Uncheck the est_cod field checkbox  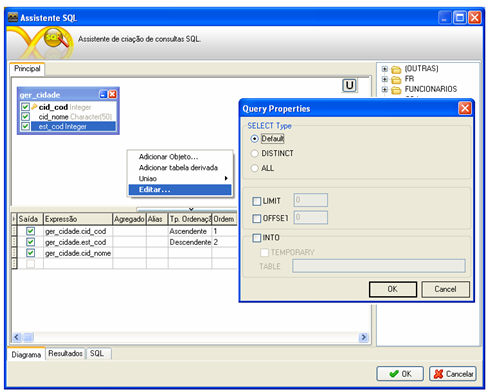pos(25,126)
